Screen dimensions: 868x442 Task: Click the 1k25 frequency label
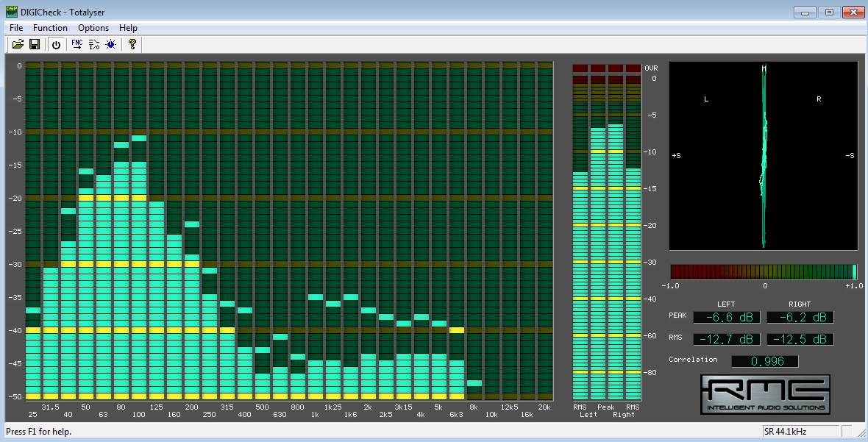click(x=332, y=407)
